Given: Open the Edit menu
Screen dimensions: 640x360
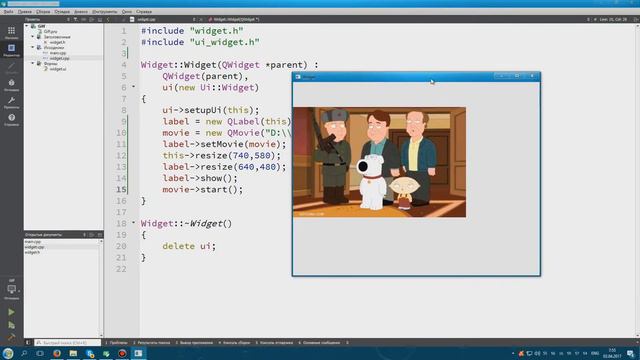Looking at the screenshot, I should click(24, 12).
